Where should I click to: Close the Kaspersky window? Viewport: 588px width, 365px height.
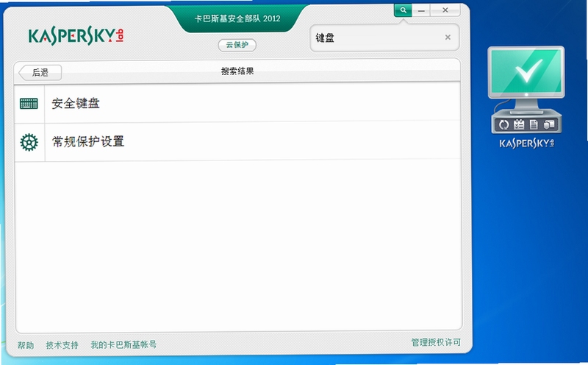coord(445,10)
